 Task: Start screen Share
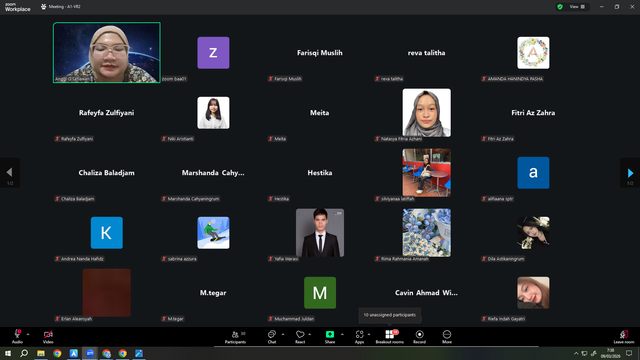[x=330, y=337]
